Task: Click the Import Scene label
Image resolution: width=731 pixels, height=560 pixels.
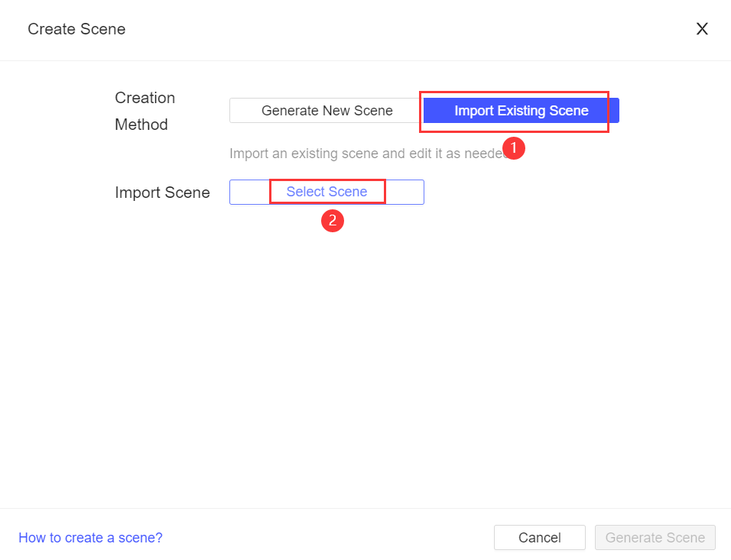Action: [162, 192]
